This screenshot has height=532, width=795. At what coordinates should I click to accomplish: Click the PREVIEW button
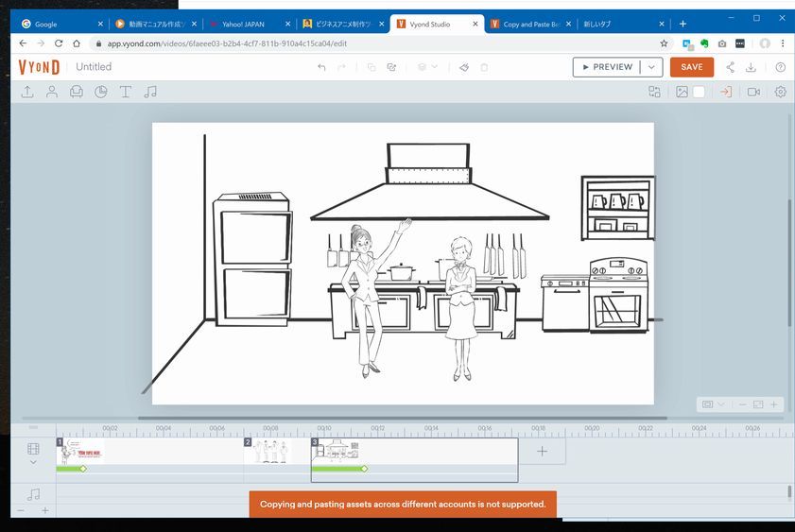pos(607,67)
